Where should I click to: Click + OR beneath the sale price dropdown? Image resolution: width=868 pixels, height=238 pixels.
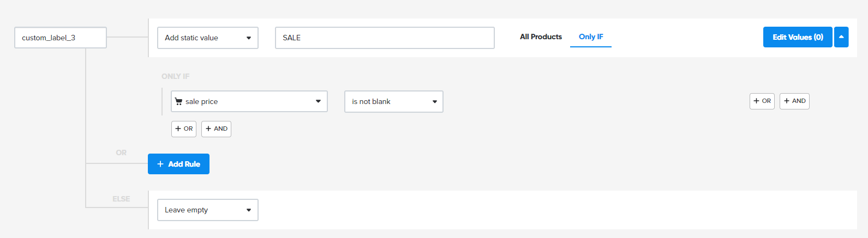pyautogui.click(x=184, y=129)
